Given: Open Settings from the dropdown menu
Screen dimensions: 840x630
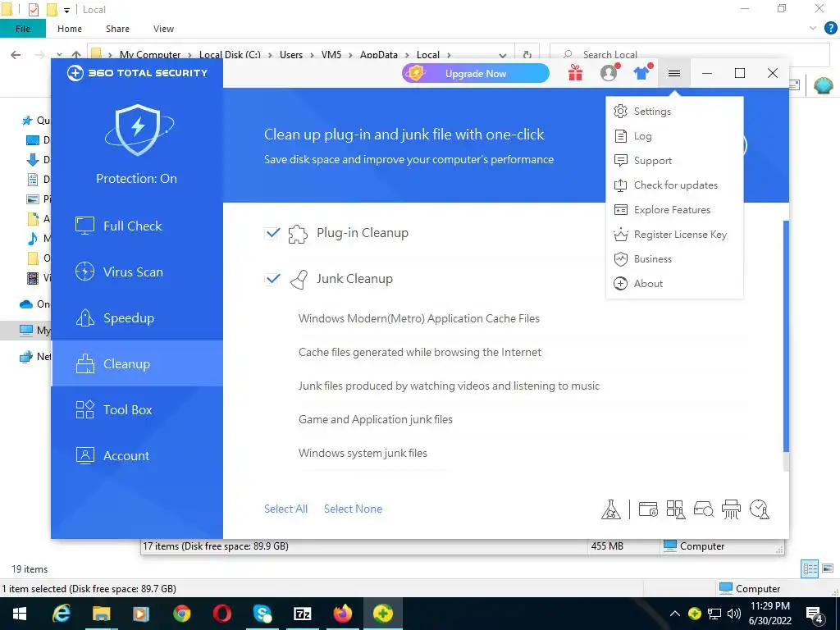Looking at the screenshot, I should point(674,112).
